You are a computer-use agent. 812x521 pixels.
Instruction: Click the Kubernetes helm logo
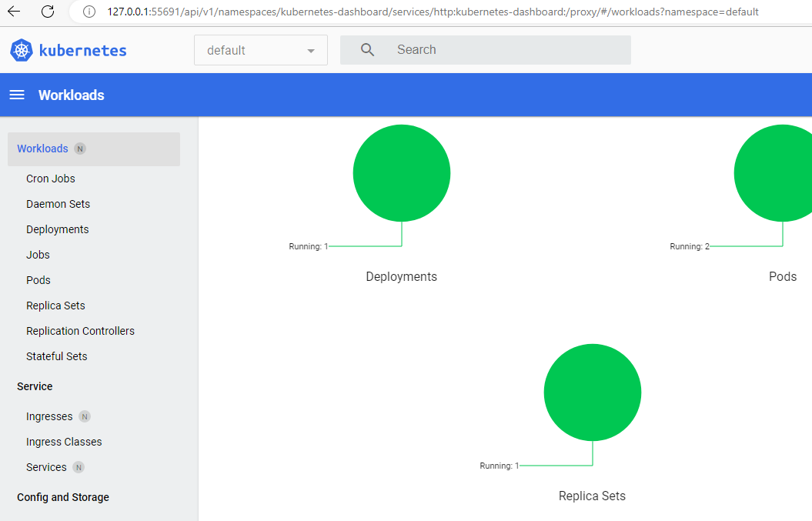pyautogui.click(x=22, y=50)
